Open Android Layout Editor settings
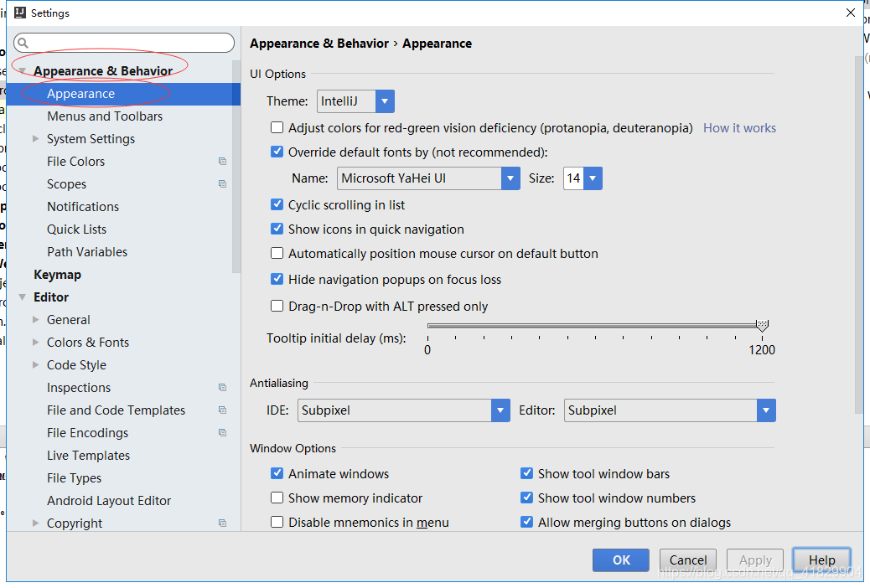 click(109, 501)
